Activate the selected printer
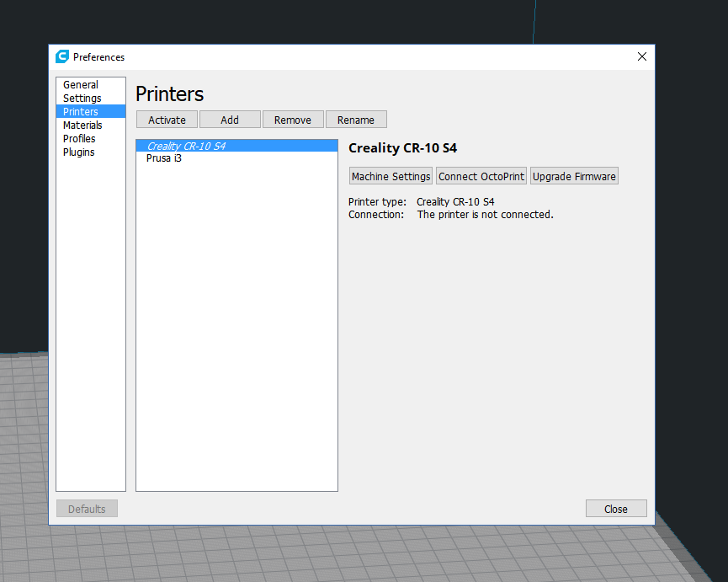 (x=167, y=120)
